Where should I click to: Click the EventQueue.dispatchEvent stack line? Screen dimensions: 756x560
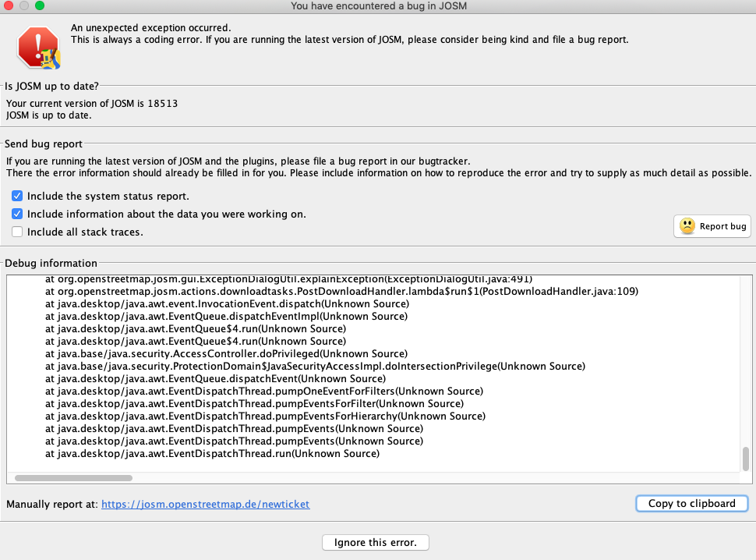pyautogui.click(x=216, y=379)
